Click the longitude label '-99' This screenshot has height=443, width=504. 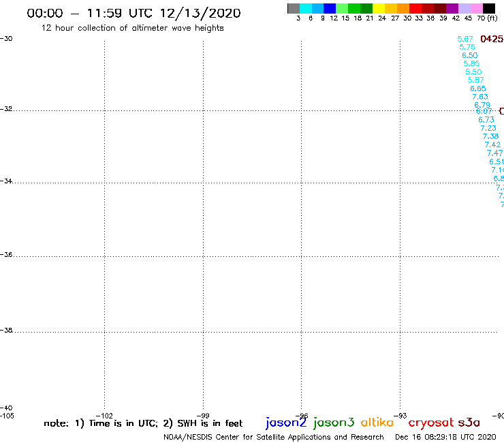tap(203, 416)
